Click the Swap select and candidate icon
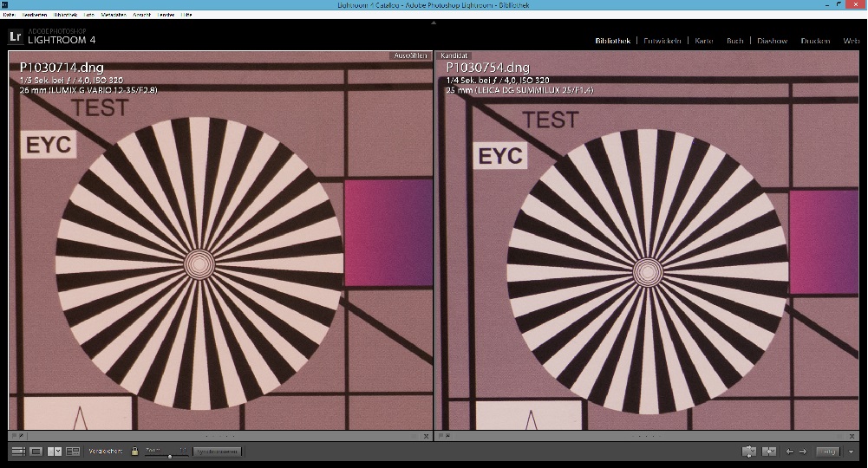 point(749,452)
